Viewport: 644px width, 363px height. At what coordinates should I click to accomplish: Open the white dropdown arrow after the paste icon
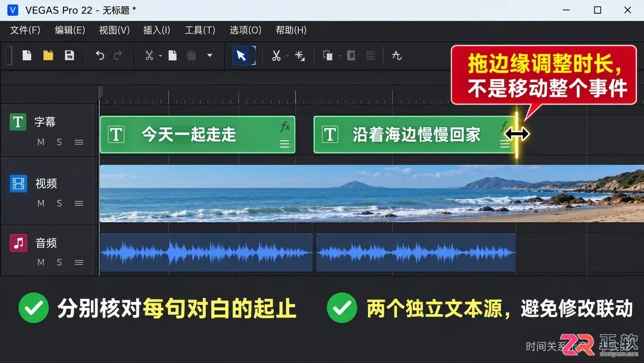pos(210,56)
